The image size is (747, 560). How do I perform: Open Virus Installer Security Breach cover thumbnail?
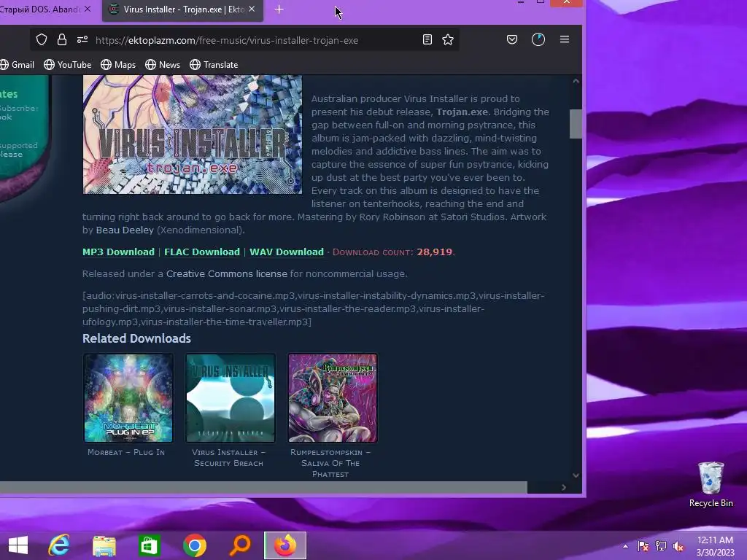pos(231,398)
